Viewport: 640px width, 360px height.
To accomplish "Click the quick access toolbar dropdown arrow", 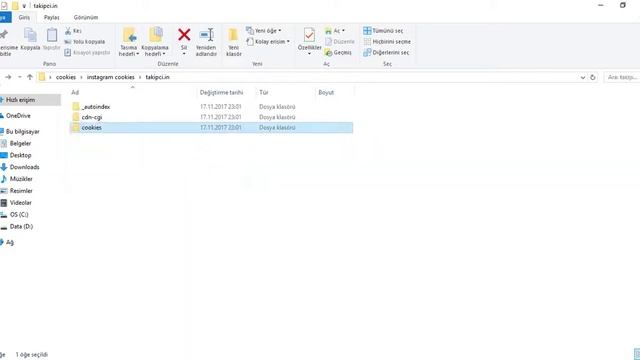I will pyautogui.click(x=24, y=6).
